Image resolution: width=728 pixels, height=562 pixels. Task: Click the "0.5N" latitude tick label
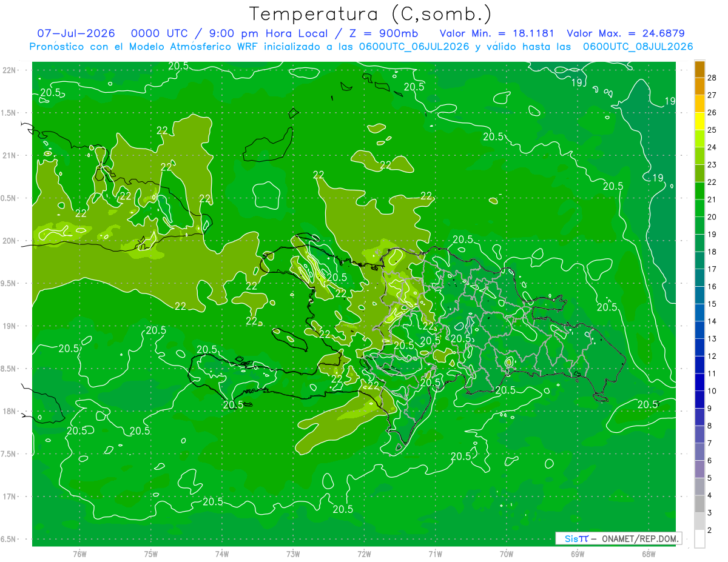tap(9, 199)
